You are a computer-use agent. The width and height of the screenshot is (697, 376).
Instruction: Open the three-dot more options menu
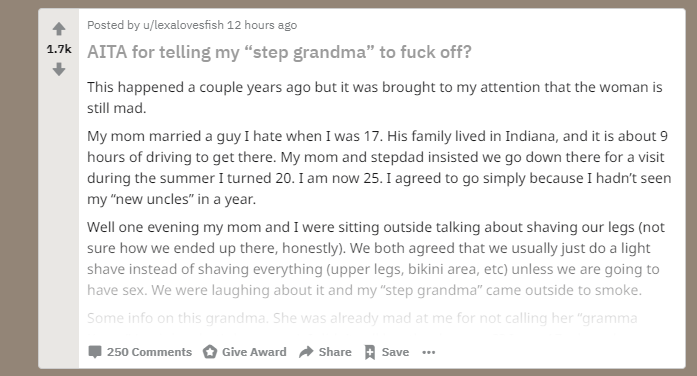tap(429, 352)
